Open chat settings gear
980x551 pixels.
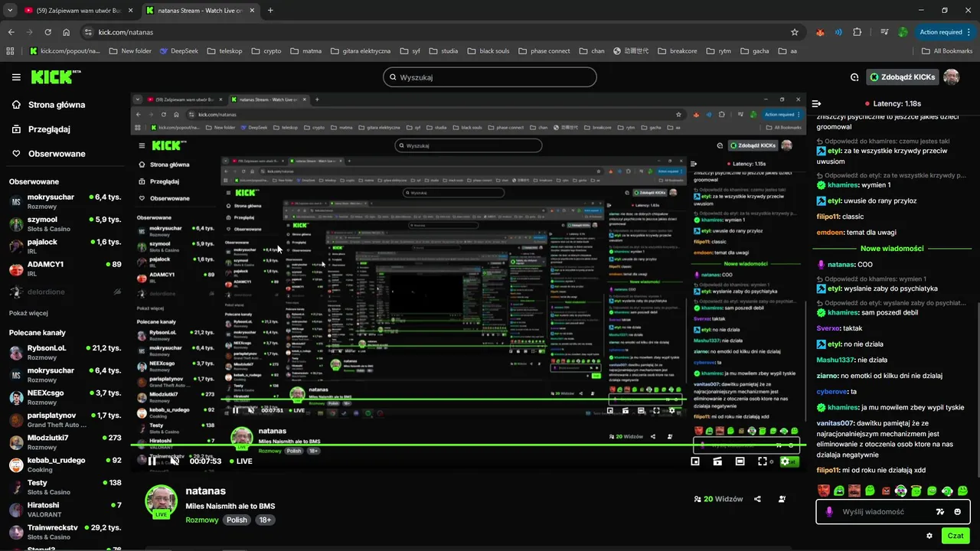(929, 536)
